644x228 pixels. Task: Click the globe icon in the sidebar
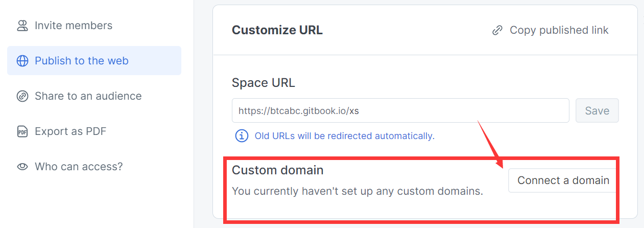(x=22, y=61)
